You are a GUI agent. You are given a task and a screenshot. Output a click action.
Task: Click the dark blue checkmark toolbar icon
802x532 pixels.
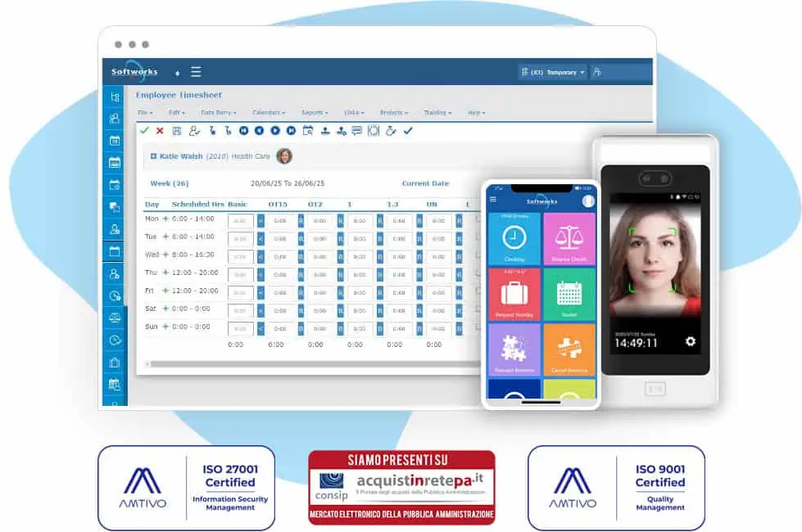pos(408,131)
